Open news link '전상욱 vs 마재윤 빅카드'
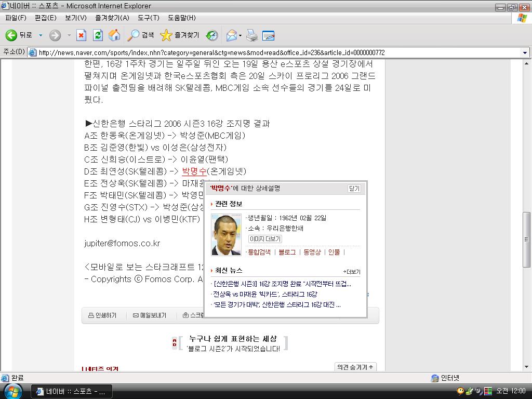 (x=265, y=294)
